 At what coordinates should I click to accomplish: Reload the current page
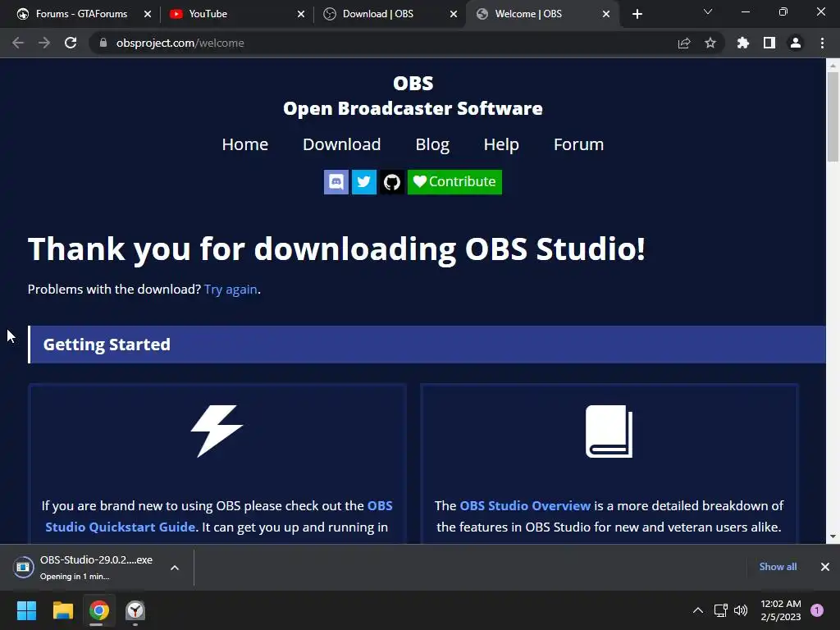point(71,43)
